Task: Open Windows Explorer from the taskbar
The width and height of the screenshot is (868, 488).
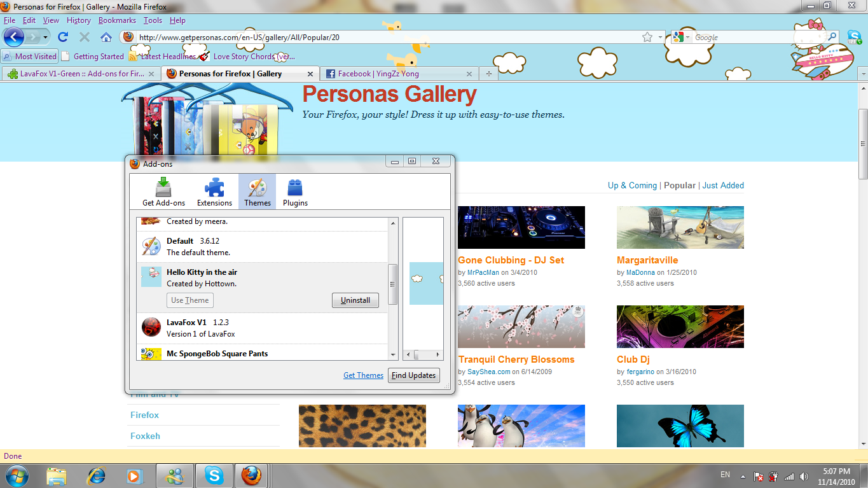Action: tap(57, 475)
